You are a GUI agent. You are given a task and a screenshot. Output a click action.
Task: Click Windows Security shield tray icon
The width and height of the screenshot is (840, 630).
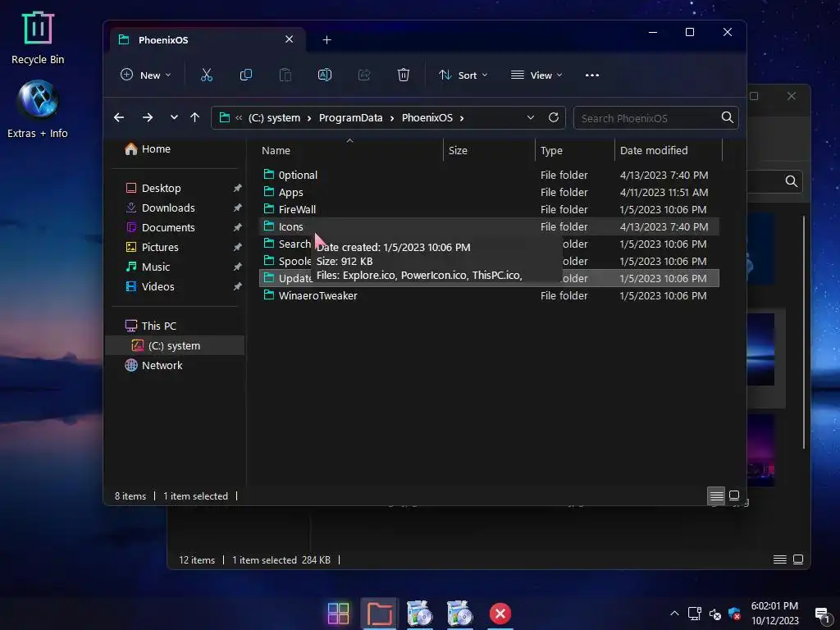(734, 614)
